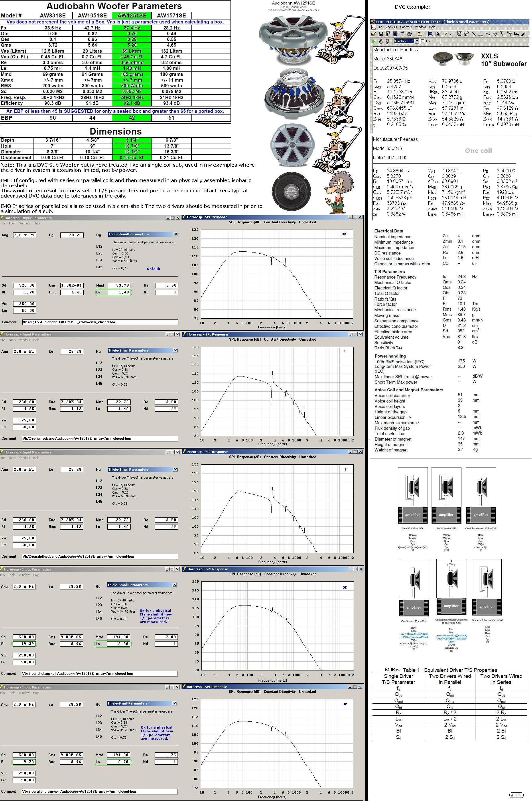The image size is (532, 801).
Task: Click the Open file icon in CLIO toolbar
Action: 374,34
